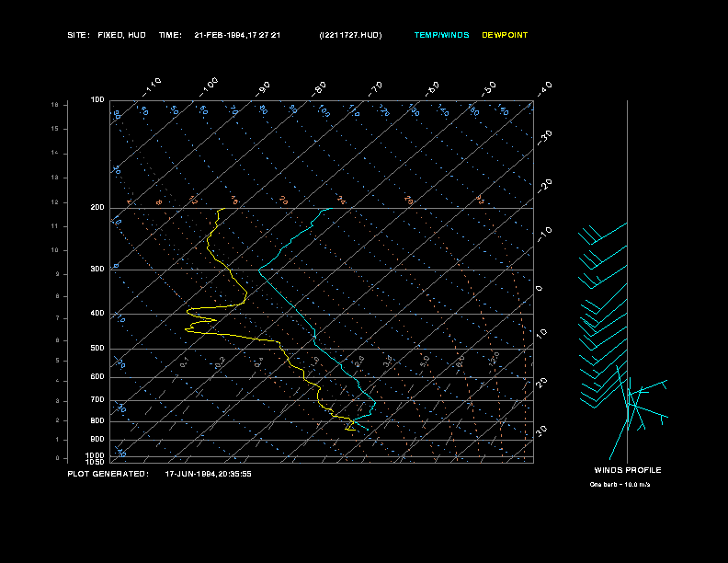Click the 800 pressure level label
The height and width of the screenshot is (563, 728).
pos(97,420)
